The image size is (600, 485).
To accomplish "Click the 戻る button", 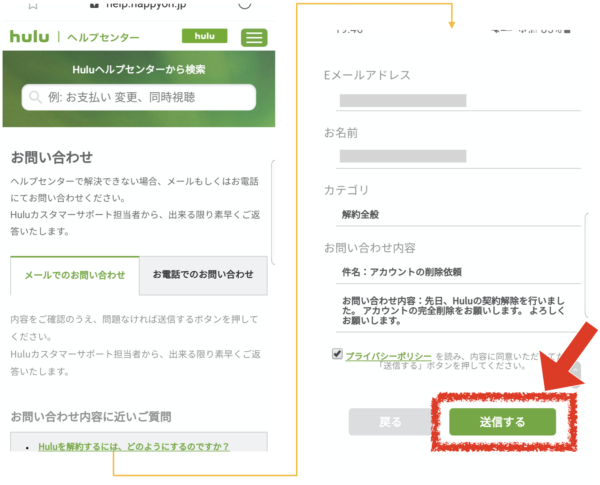I will pyautogui.click(x=390, y=422).
